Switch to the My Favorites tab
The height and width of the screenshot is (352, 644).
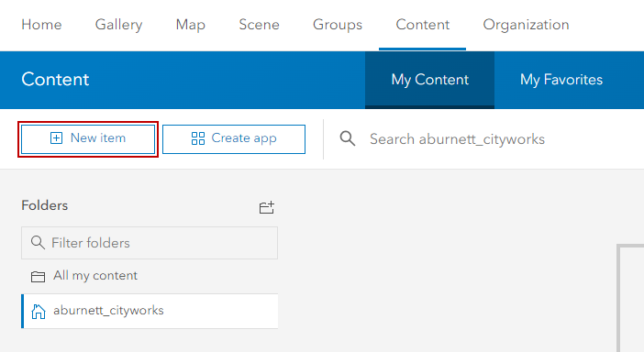561,80
